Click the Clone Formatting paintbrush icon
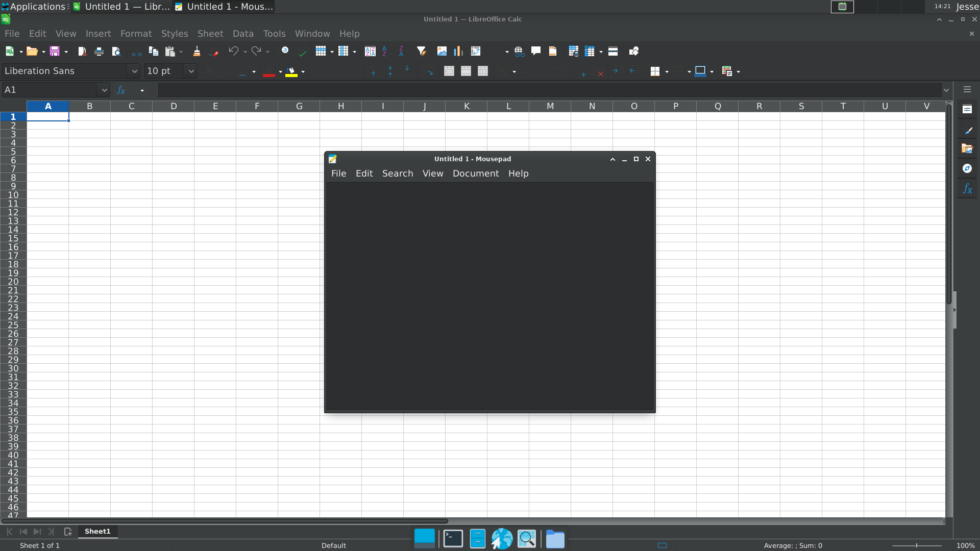Image resolution: width=980 pixels, height=551 pixels. click(x=197, y=51)
